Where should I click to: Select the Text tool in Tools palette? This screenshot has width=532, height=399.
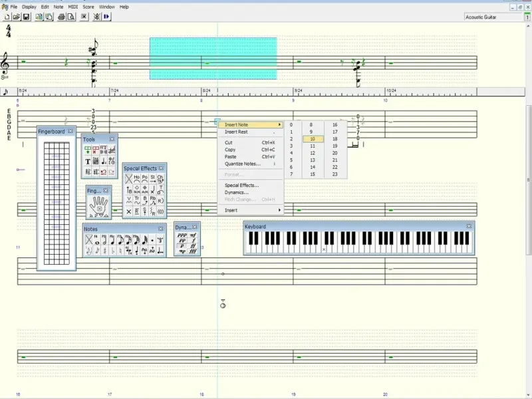(88, 162)
